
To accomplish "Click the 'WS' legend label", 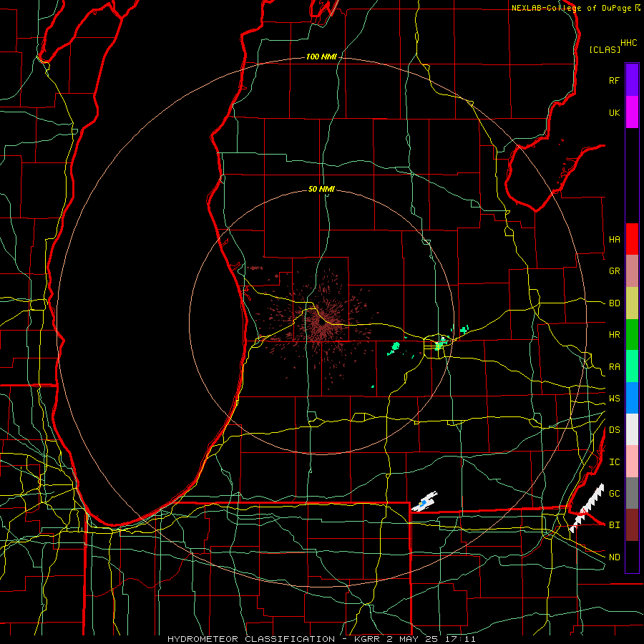I will (614, 399).
